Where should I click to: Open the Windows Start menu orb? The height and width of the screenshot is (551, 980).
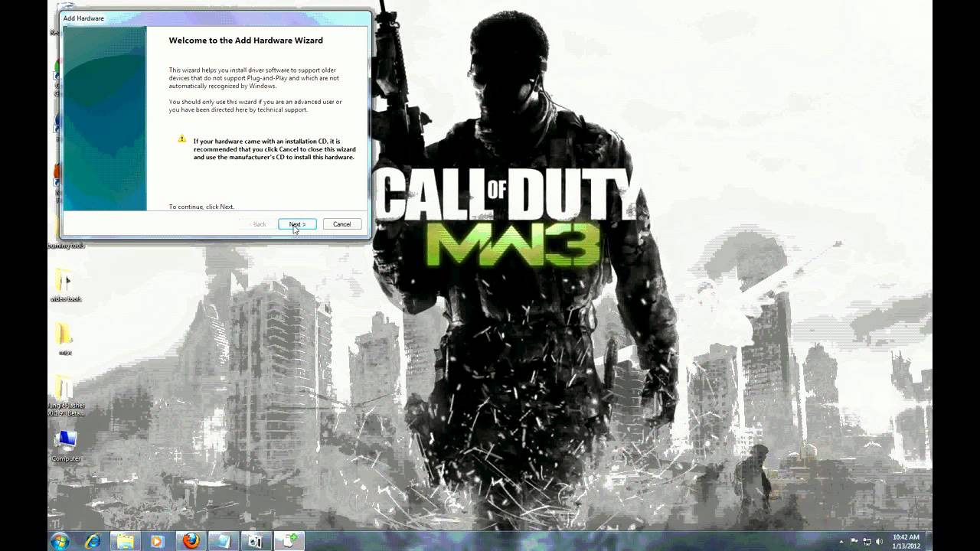[60, 541]
